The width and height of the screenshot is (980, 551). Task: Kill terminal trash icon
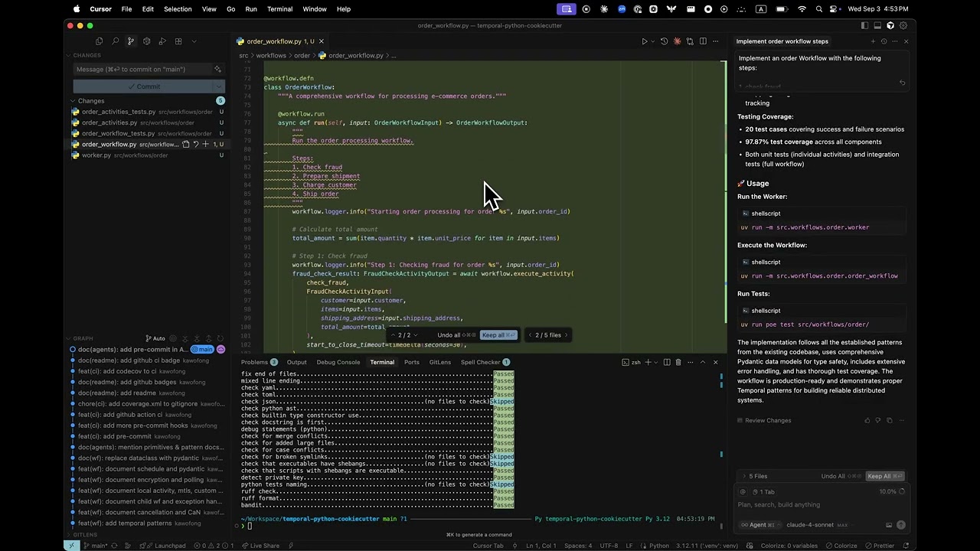(678, 362)
